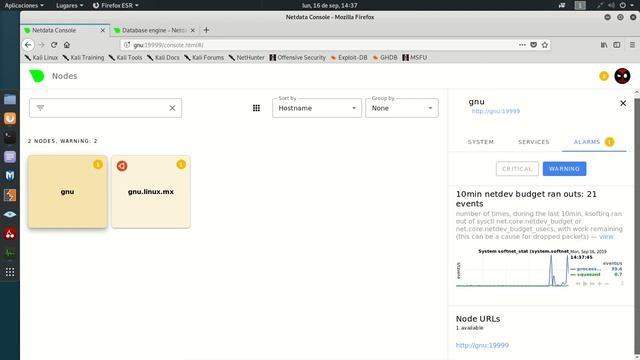Viewport: 640px width, 360px height.
Task: Select Netdata Console browser tab
Action: click(x=65, y=30)
